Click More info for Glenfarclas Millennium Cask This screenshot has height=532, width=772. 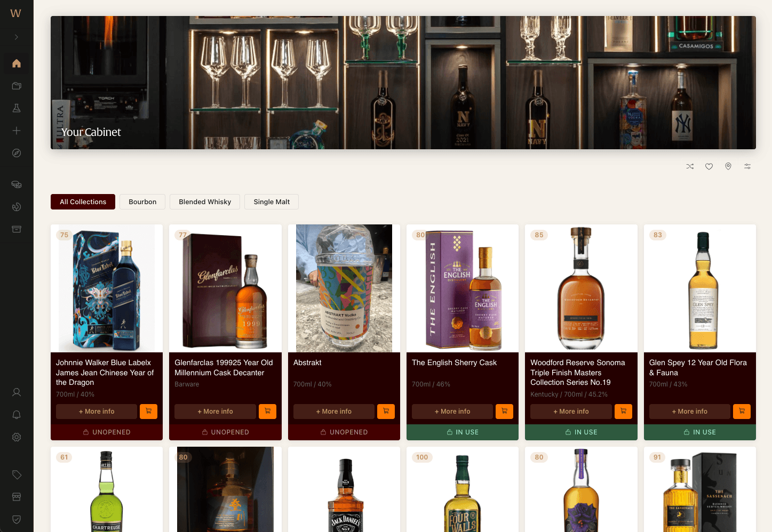coord(215,412)
